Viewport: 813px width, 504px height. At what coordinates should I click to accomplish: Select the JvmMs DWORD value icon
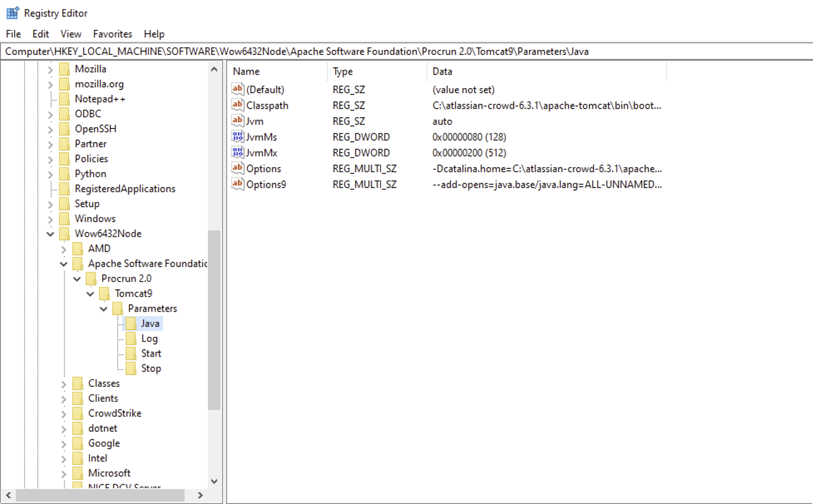pyautogui.click(x=238, y=137)
